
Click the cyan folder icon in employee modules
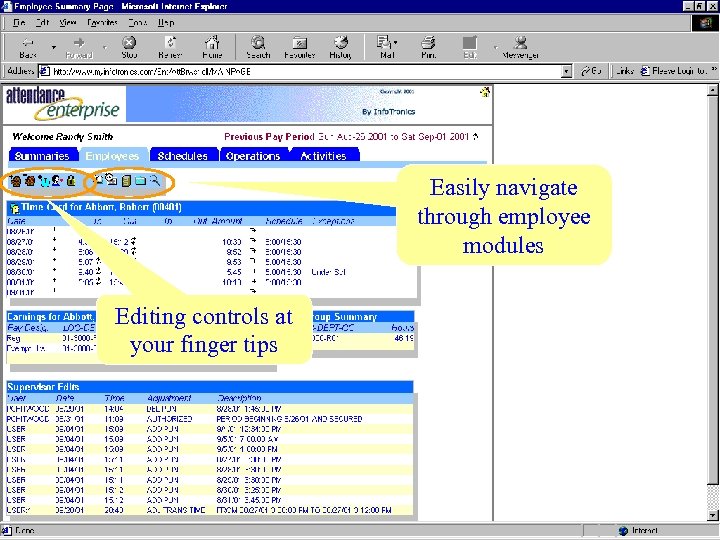141,180
